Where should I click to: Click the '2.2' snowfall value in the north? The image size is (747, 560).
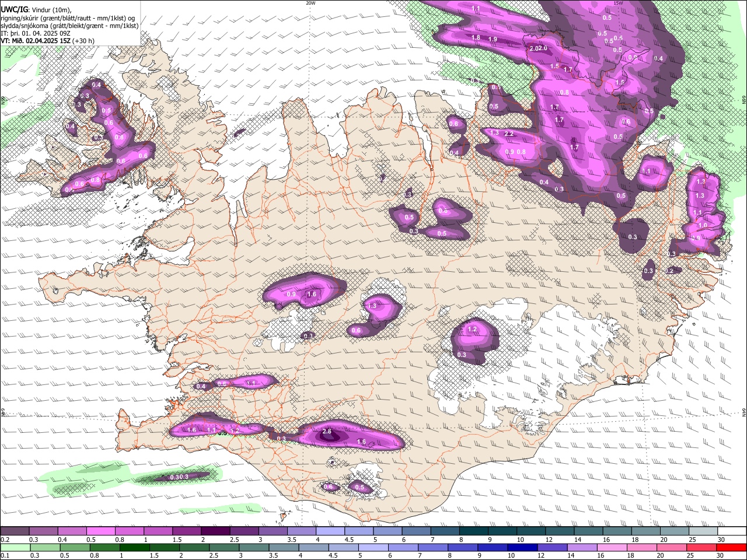pyautogui.click(x=508, y=134)
